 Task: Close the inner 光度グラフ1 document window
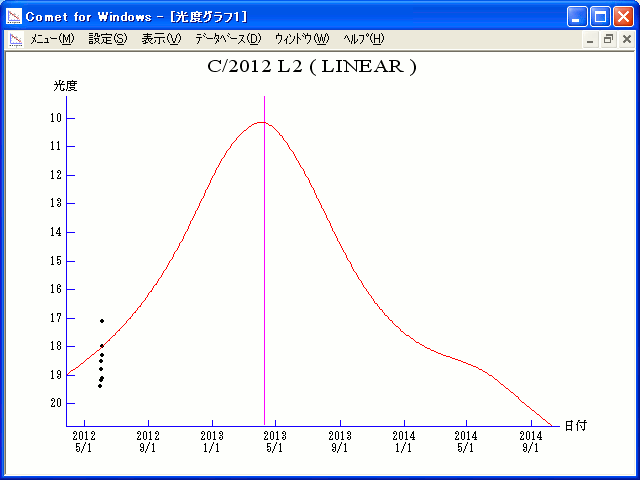[627, 40]
